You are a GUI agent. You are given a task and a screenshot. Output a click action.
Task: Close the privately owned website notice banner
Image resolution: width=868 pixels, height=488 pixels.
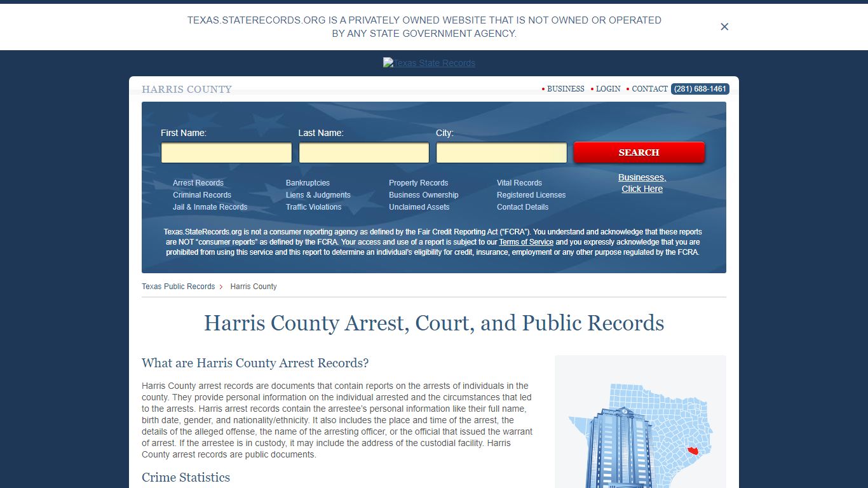(x=724, y=27)
